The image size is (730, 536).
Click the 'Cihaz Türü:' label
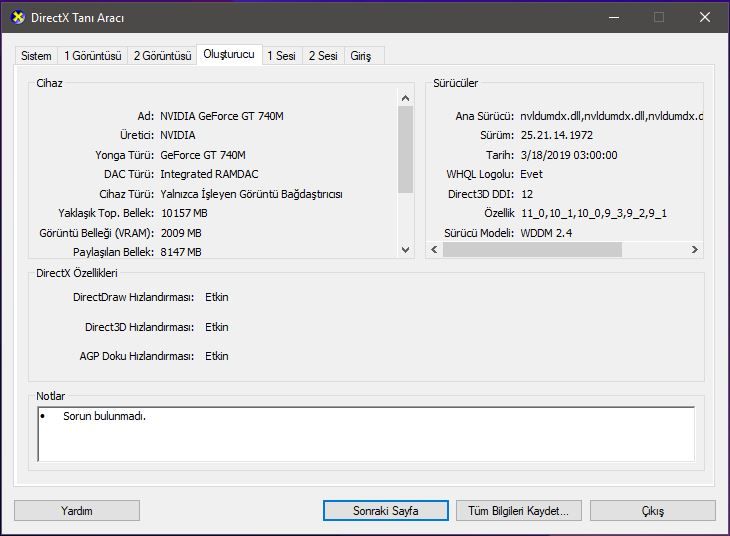pos(127,194)
